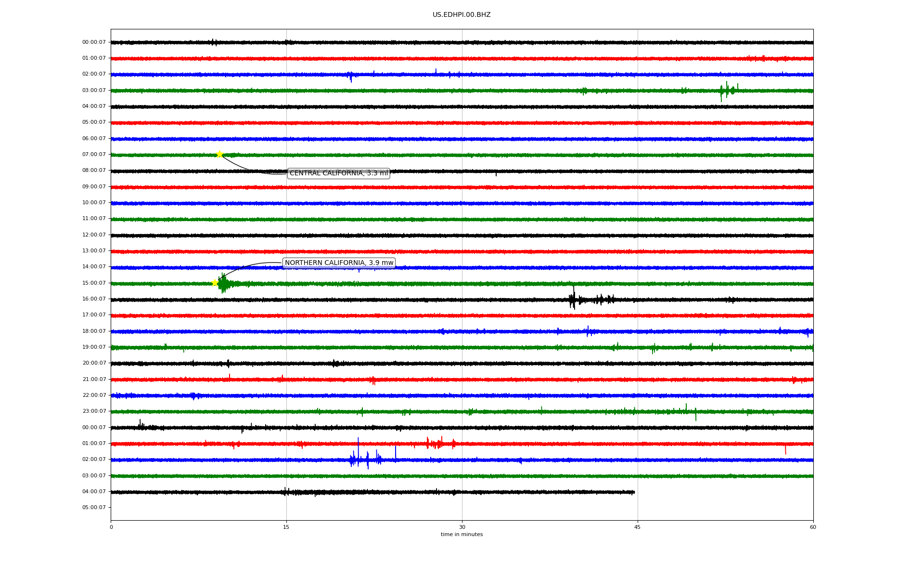The image size is (924, 578).
Task: Click the 05:00:07 bottom row label
Action: 94,508
